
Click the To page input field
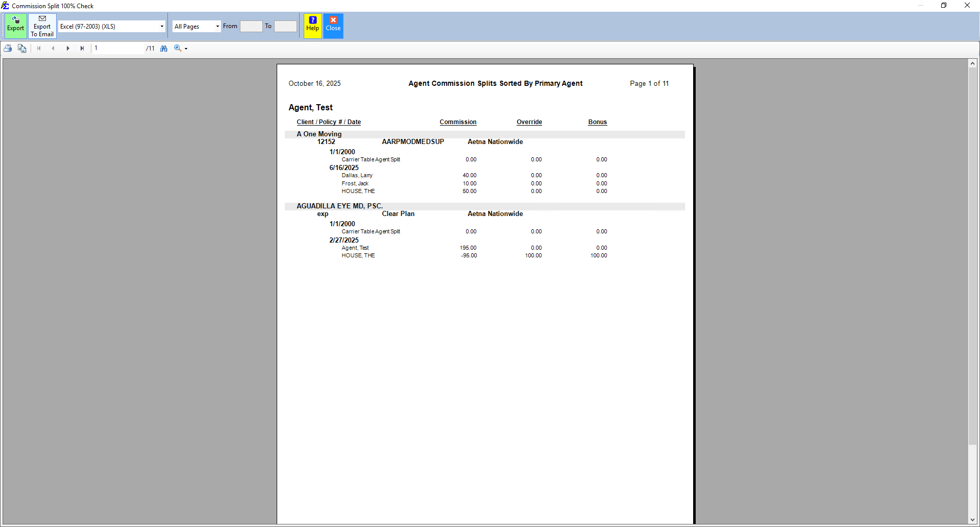coord(285,27)
